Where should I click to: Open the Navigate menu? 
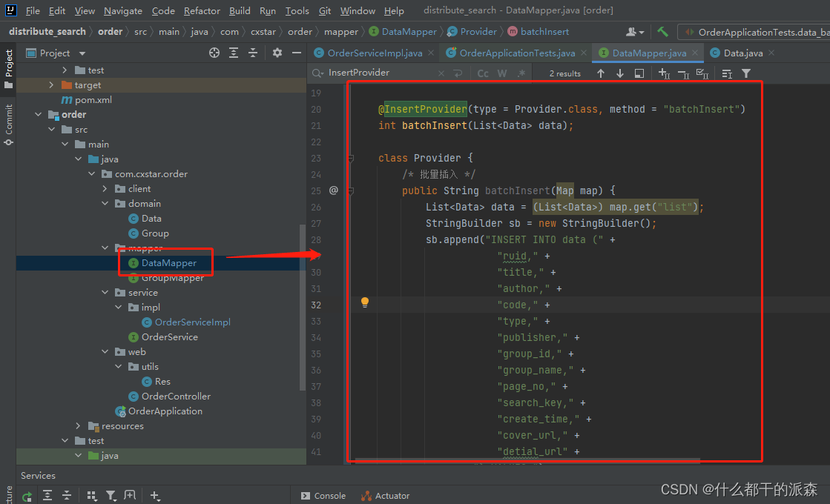123,10
